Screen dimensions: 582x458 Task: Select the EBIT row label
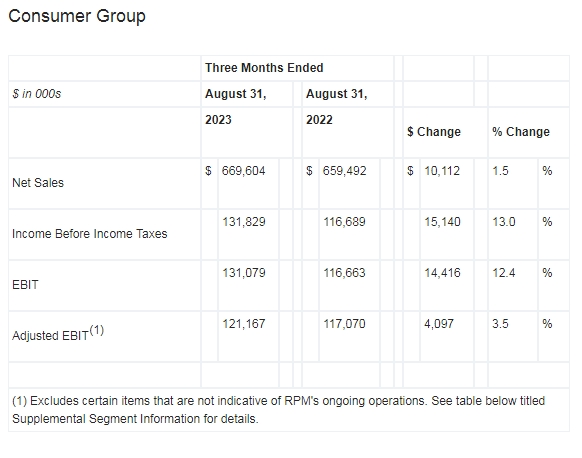point(25,285)
